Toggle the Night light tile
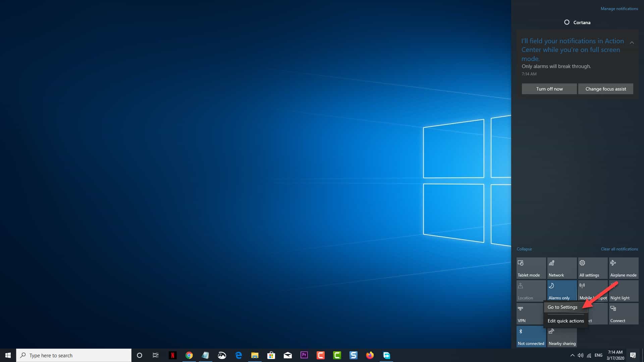This screenshot has width=644, height=362. click(624, 291)
